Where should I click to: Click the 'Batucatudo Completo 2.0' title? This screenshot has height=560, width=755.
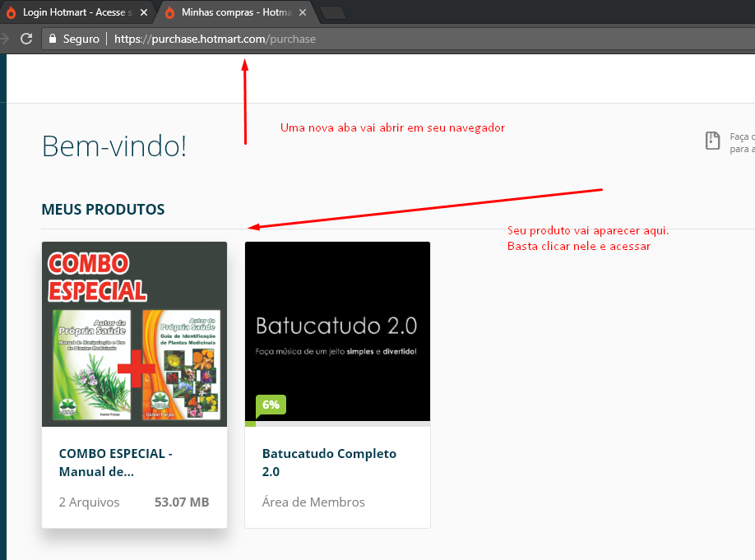(329, 462)
